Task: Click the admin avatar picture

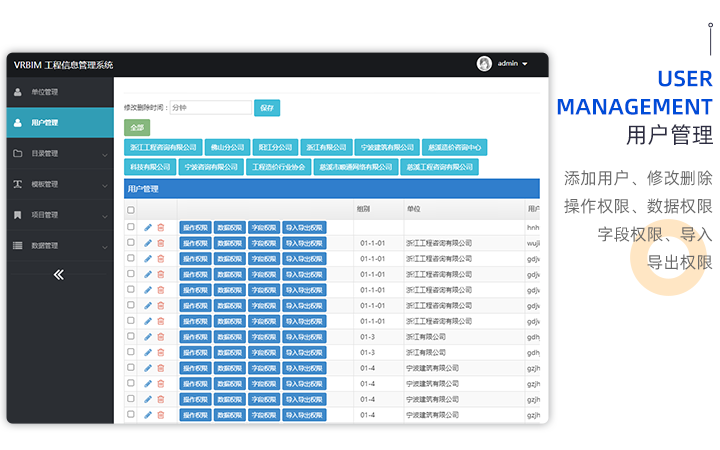Action: (484, 64)
